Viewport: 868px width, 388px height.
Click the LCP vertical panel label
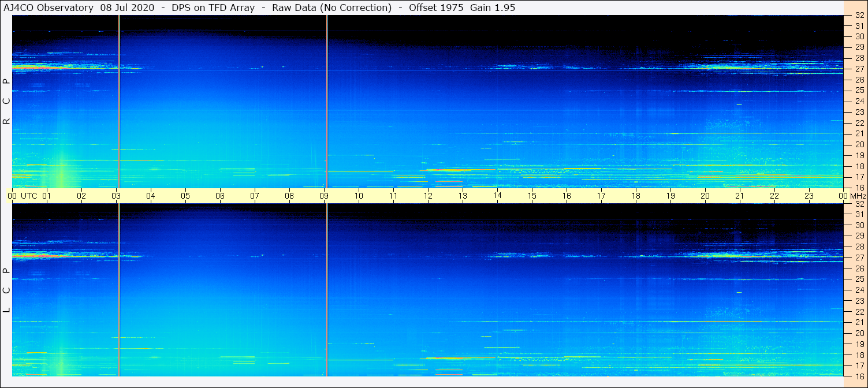click(x=7, y=290)
